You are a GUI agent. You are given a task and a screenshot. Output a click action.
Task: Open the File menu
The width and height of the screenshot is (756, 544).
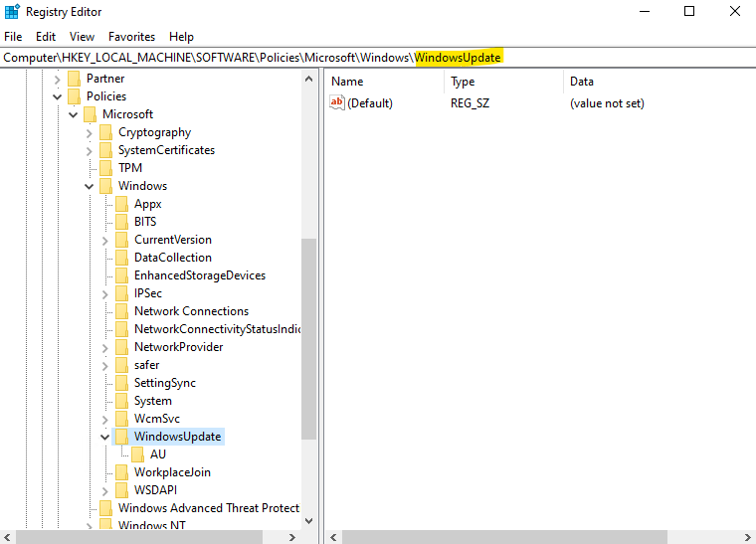13,37
